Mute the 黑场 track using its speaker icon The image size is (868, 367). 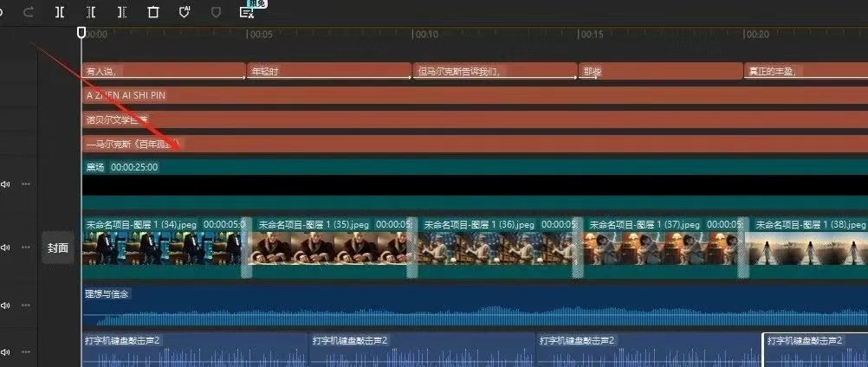(x=5, y=183)
